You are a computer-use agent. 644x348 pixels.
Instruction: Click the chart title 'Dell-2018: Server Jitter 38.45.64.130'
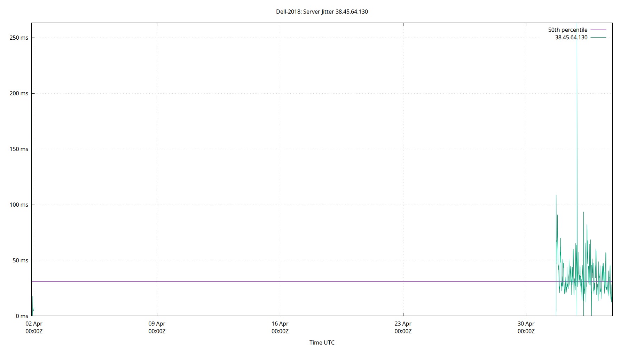tap(322, 11)
